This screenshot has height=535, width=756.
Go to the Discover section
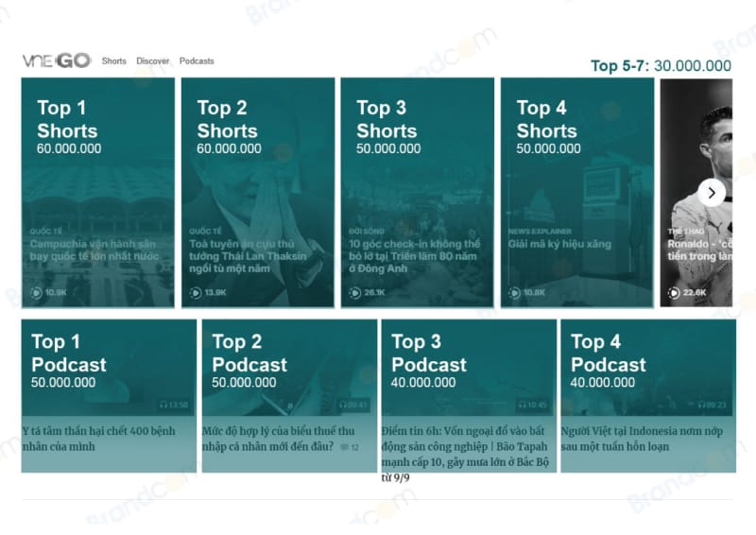[153, 61]
